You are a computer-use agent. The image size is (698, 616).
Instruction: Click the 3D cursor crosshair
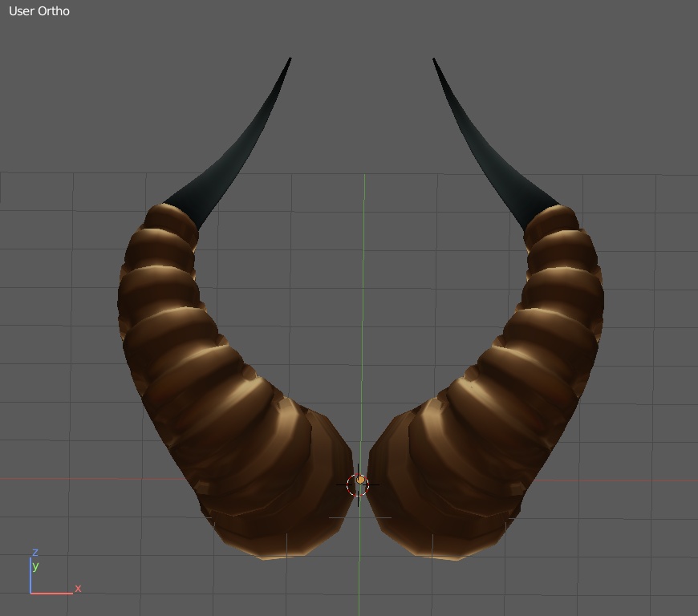coord(358,484)
